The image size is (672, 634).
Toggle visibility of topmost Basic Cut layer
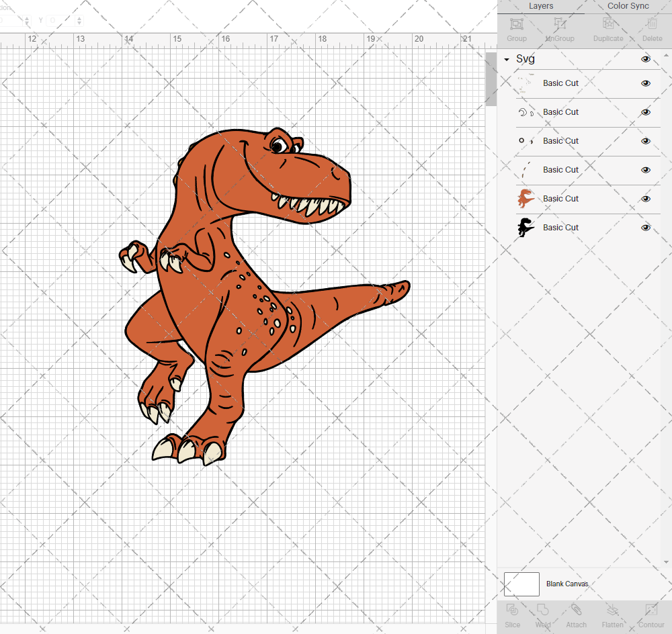(645, 83)
